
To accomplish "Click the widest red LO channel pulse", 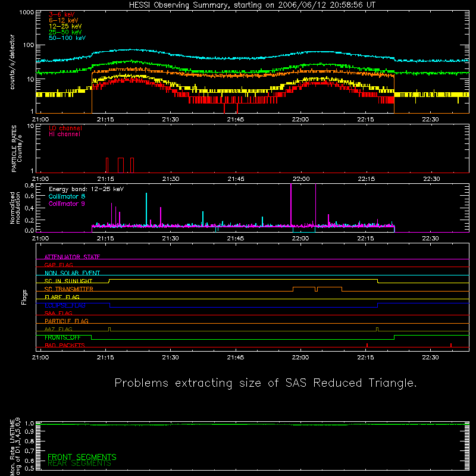I will click(121, 165).
